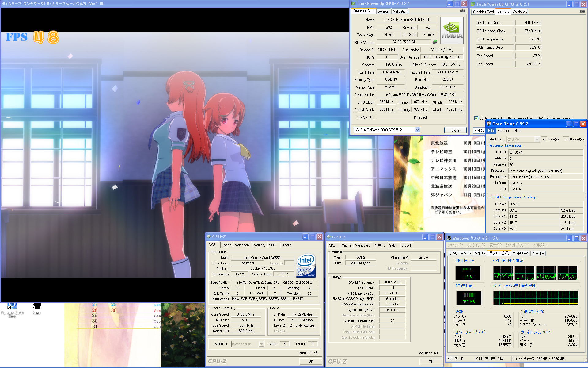Image resolution: width=588 pixels, height=368 pixels.
Task: Open Core Temp Options menu
Action: coord(504,131)
